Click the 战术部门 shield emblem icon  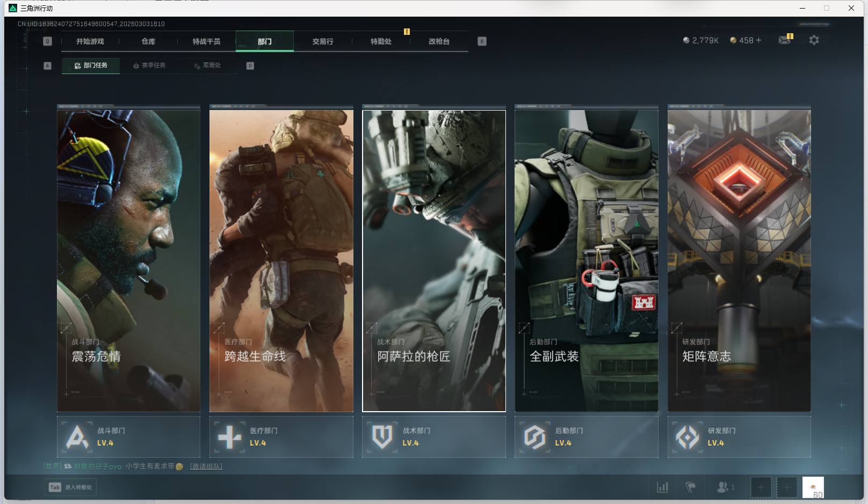click(x=382, y=437)
